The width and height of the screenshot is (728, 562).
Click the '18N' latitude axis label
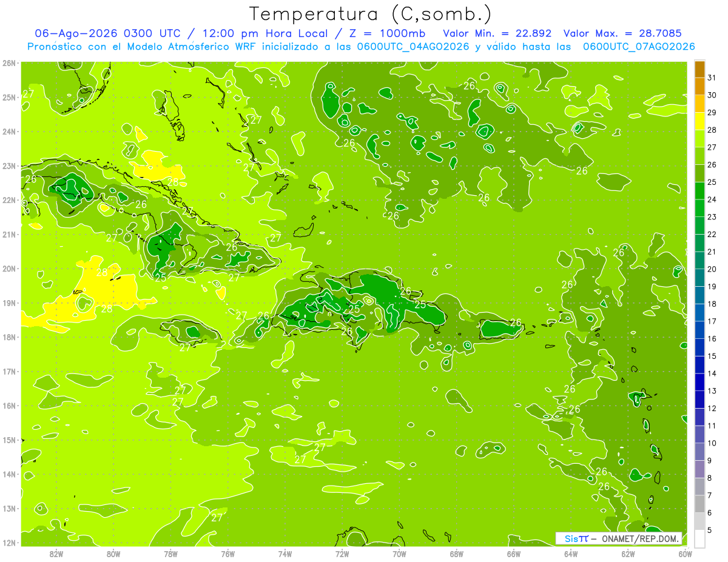(9, 337)
